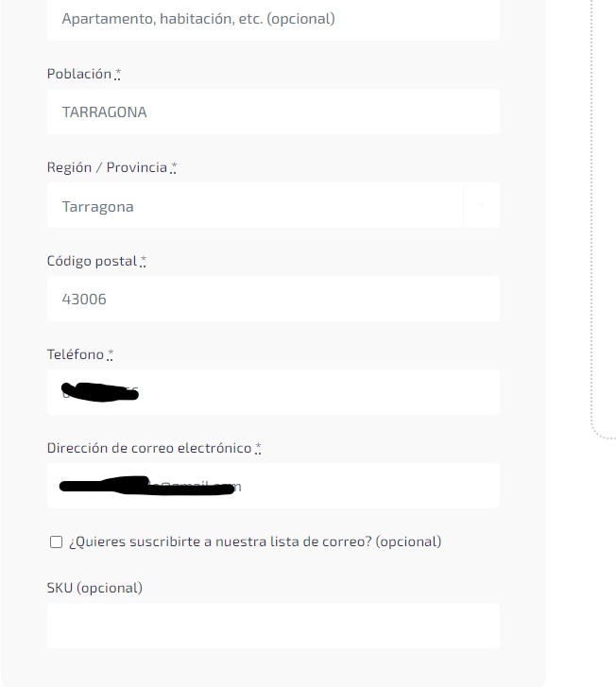The image size is (616, 687).
Task: Click the Apartamento, habitación optional address field
Action: (x=273, y=20)
